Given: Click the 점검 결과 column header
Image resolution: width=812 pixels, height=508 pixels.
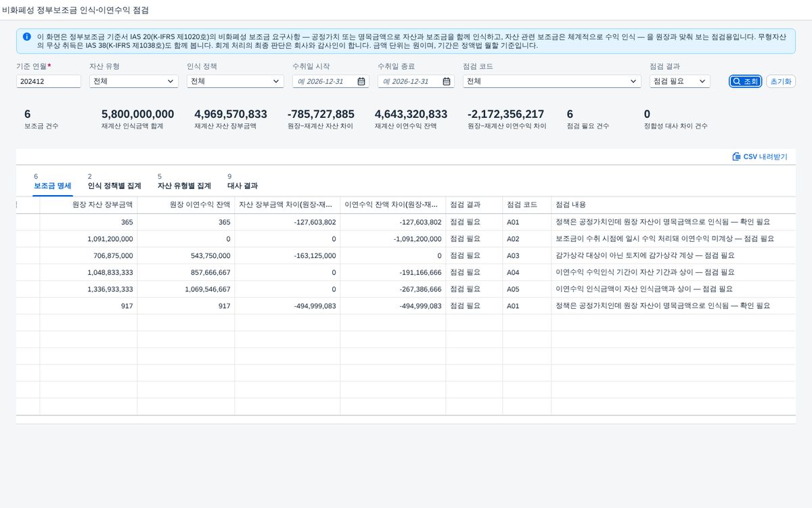Looking at the screenshot, I should [x=474, y=205].
